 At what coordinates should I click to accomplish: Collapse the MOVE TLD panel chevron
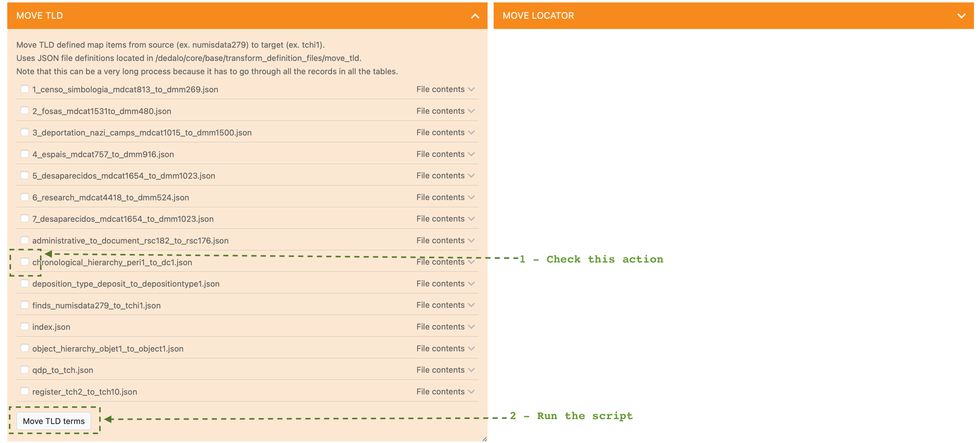pyautogui.click(x=475, y=16)
